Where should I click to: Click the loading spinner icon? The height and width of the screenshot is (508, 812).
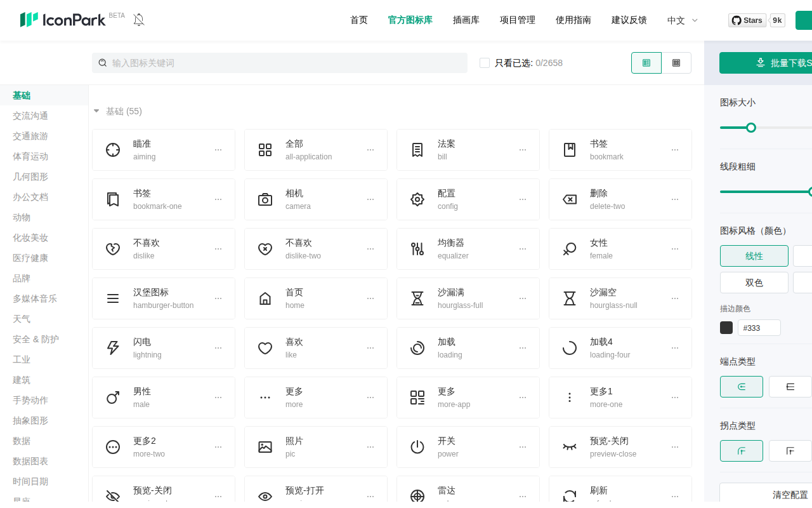coord(417,348)
